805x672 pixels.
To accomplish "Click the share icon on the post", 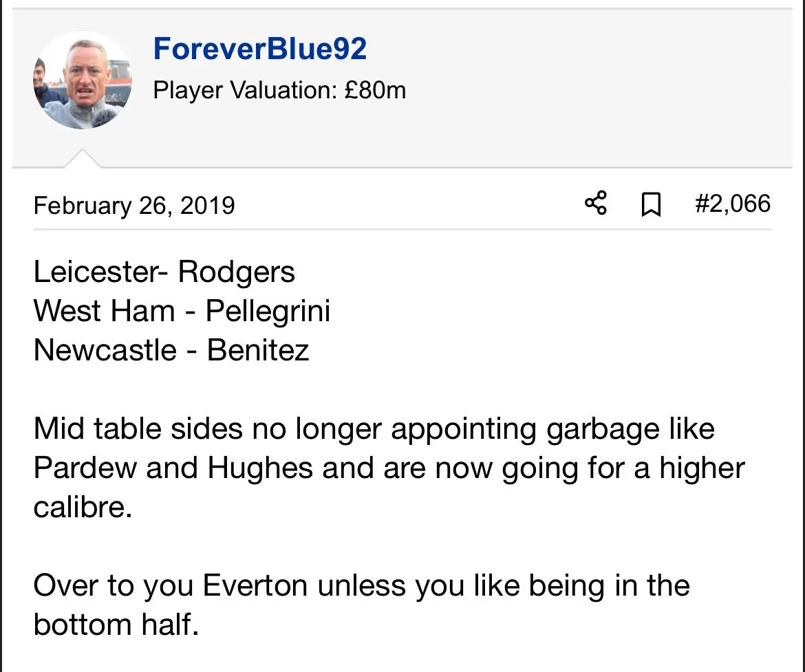I will [x=596, y=204].
